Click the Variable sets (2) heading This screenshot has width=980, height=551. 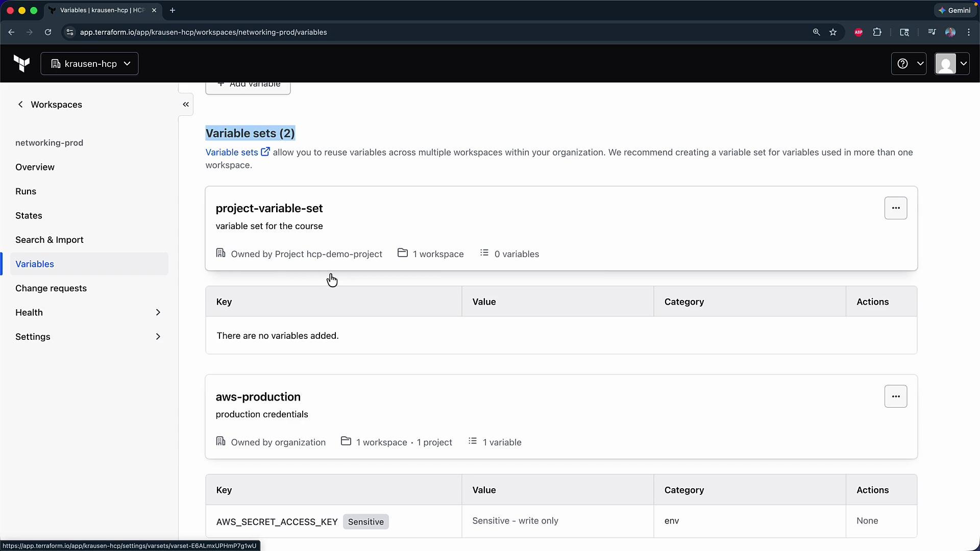click(x=250, y=134)
